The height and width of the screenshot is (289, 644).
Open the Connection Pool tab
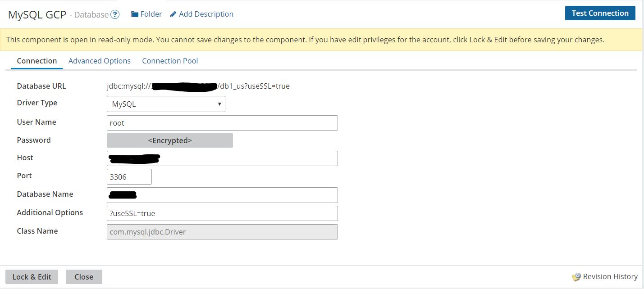click(x=170, y=61)
